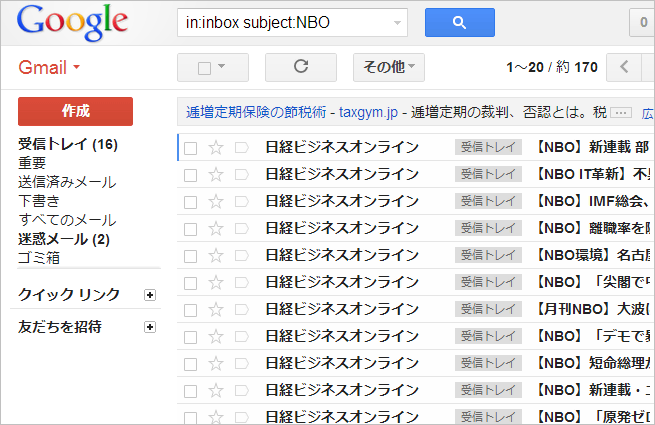655x425 pixels.
Task: Mark importance on 【月刊NBO】大波 email
Action: [x=241, y=310]
